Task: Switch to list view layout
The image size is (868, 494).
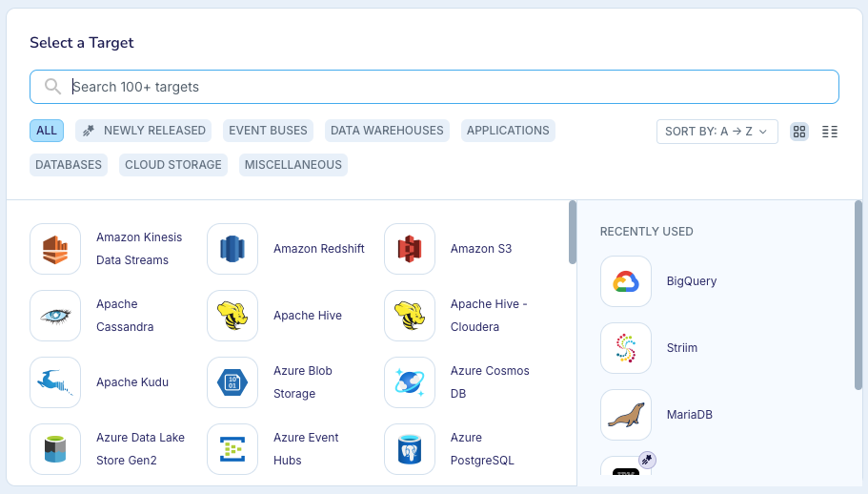Action: tap(830, 132)
